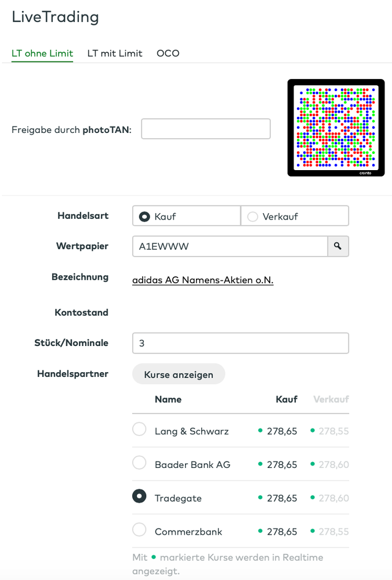The image size is (392, 580).
Task: Click the green realtime dot beside Tradegate's Kauf price
Action: [x=262, y=498]
